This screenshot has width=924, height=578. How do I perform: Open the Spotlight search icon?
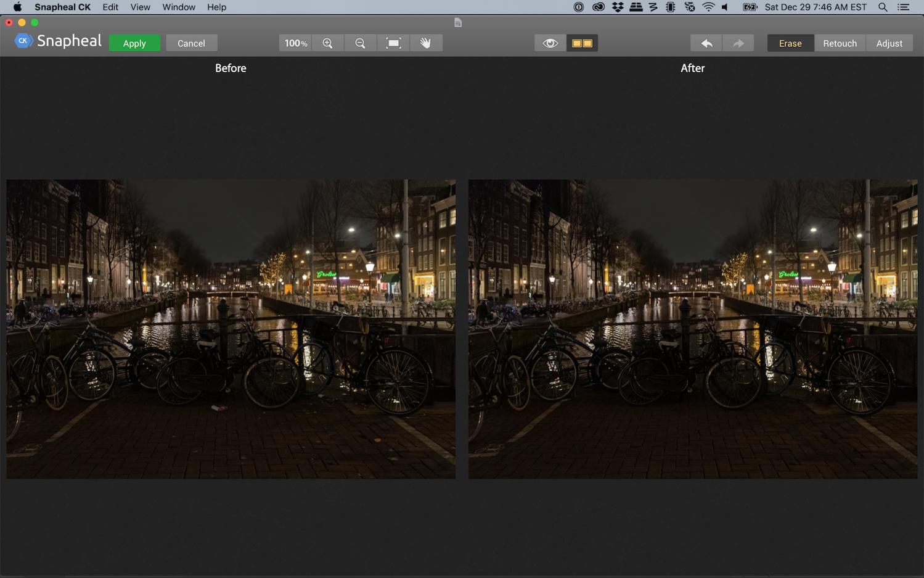[x=883, y=7]
